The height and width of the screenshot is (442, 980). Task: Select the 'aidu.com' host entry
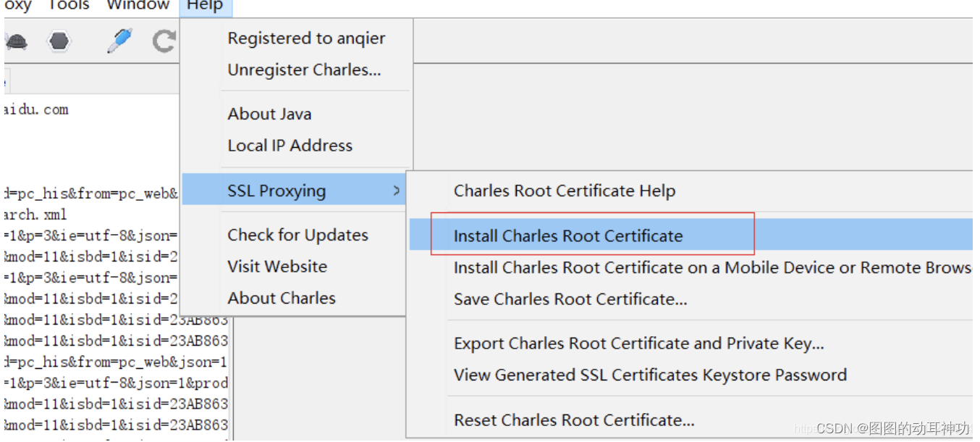36,110
